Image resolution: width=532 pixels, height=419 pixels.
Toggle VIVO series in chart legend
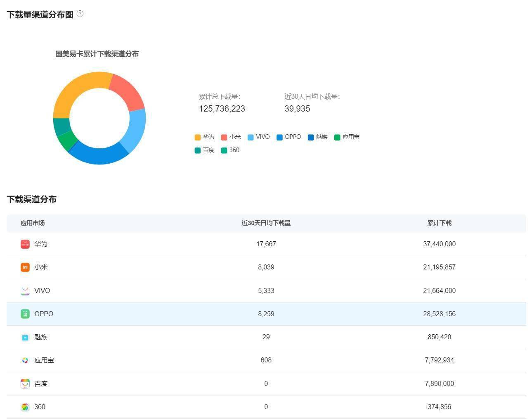[259, 137]
